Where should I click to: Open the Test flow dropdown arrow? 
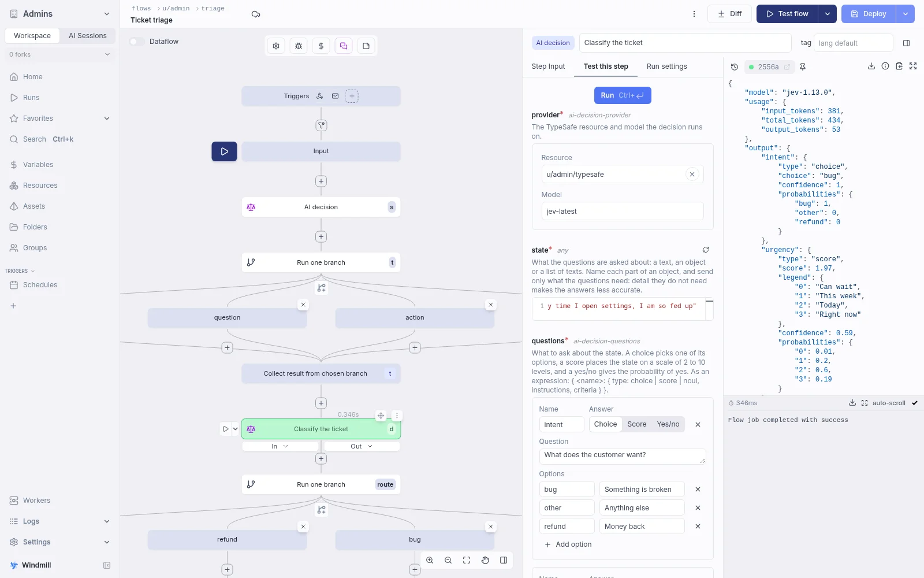point(828,14)
